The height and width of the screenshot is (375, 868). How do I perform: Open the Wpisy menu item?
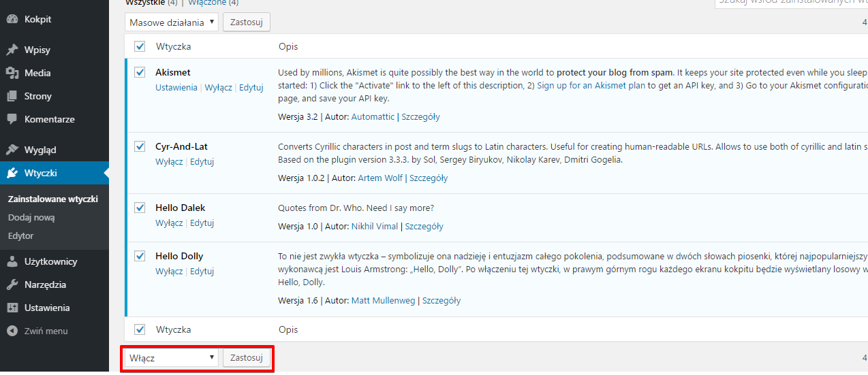click(55, 50)
